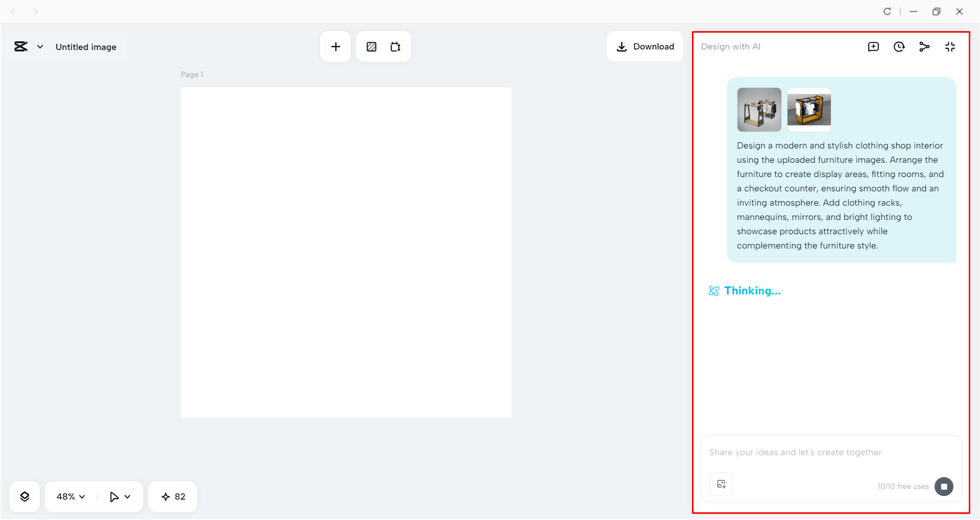Open the layers panel
The image size is (980, 520).
pyautogui.click(x=25, y=497)
